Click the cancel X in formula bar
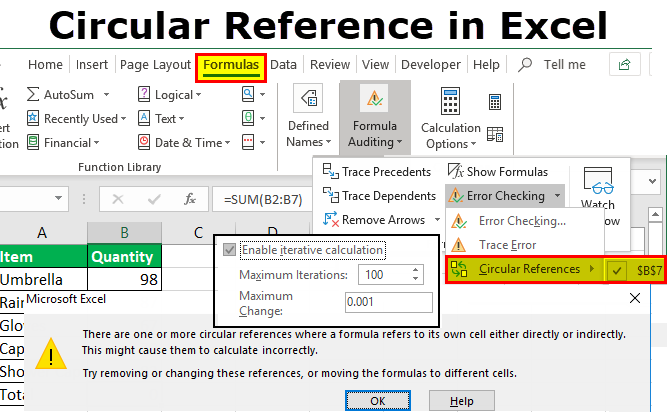 [118, 199]
